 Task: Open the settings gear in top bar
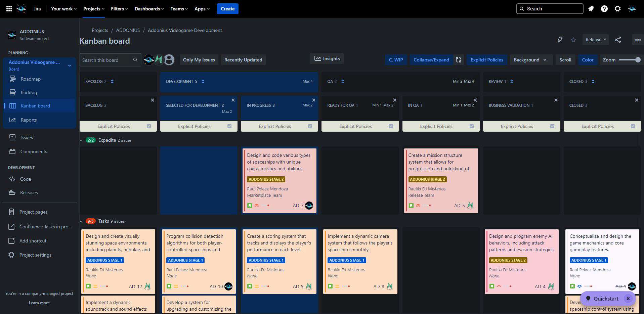pyautogui.click(x=618, y=9)
